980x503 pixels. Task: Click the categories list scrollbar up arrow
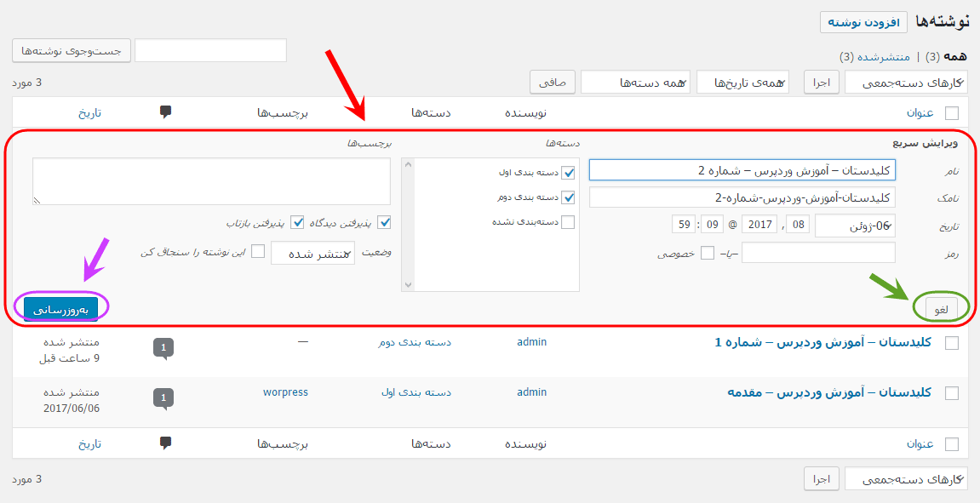coord(408,166)
